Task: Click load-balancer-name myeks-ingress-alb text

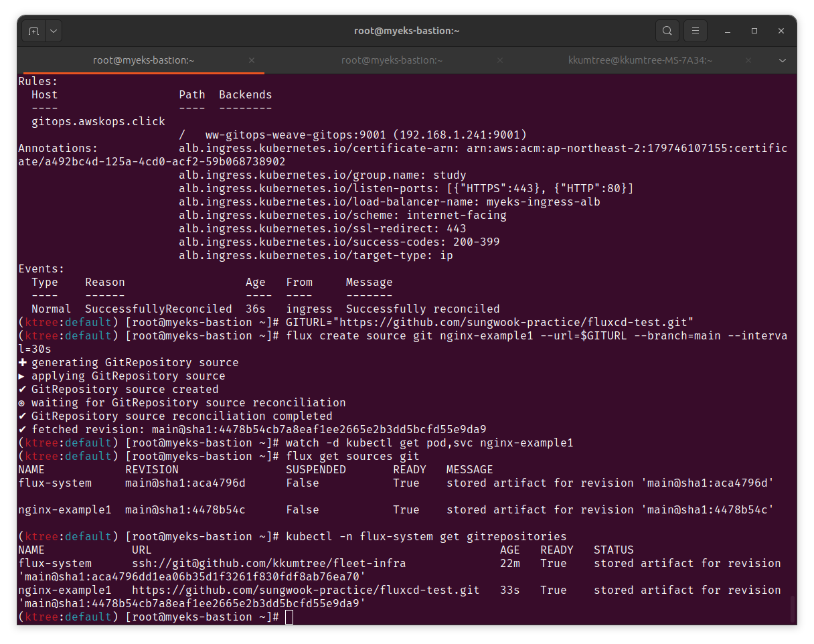Action: (390, 202)
